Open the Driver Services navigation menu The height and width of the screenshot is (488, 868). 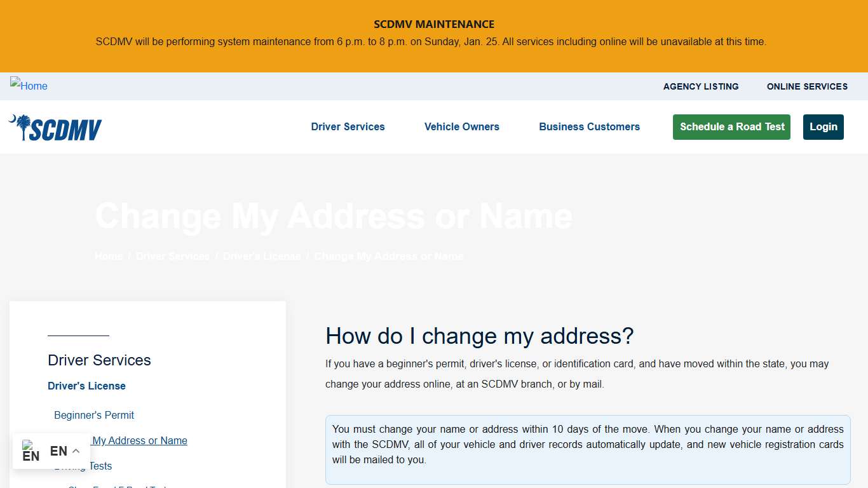pyautogui.click(x=348, y=126)
